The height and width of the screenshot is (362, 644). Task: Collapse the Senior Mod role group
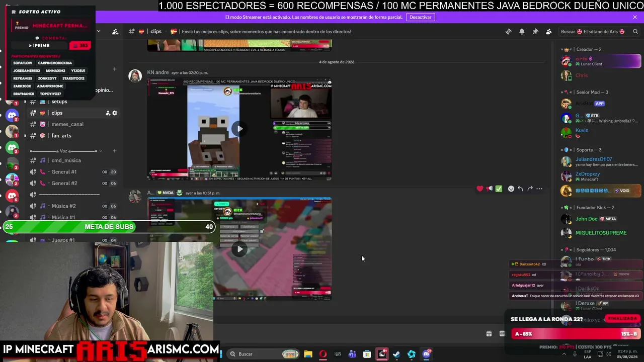coord(585,92)
